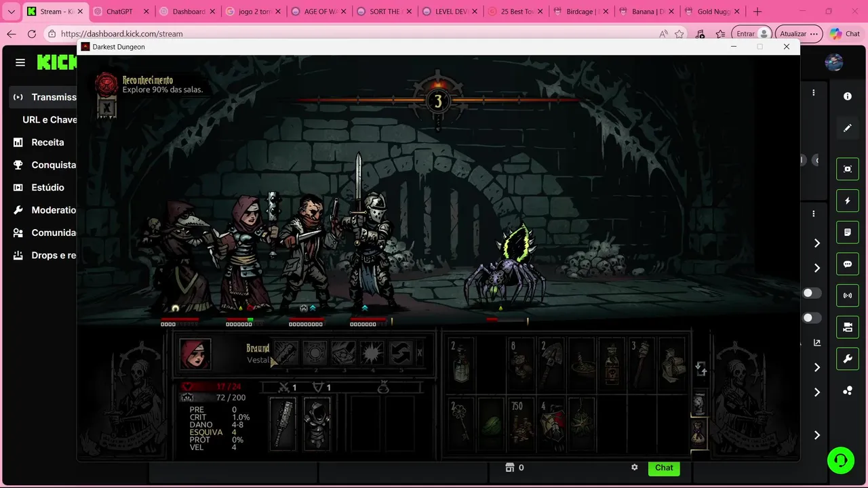868x488 pixels.
Task: Open the inventory bag side tab
Action: (699, 432)
